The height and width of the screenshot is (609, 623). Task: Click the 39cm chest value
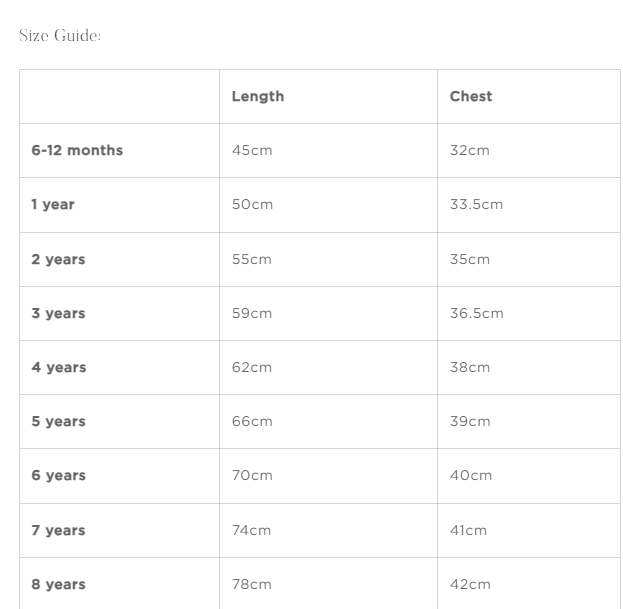[470, 421]
